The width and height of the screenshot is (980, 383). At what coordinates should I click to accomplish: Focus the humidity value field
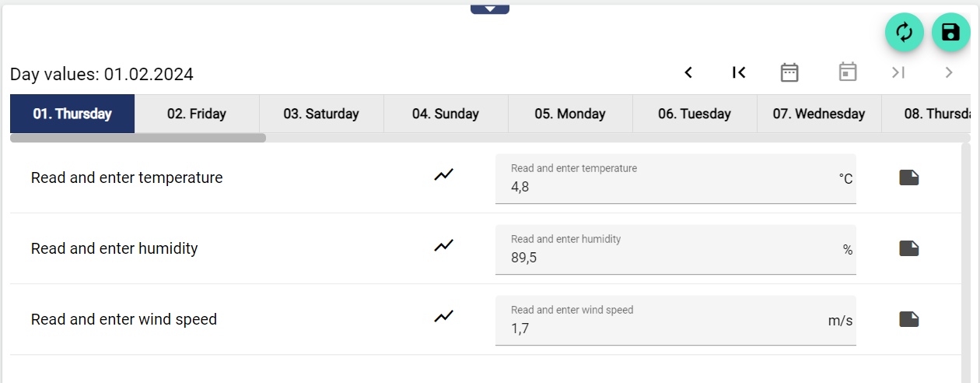(669, 258)
